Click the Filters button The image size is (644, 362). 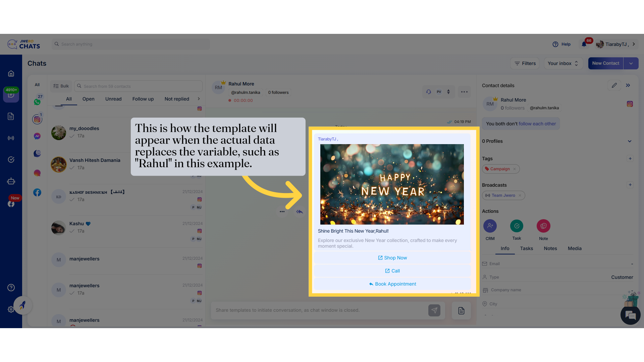[525, 63]
